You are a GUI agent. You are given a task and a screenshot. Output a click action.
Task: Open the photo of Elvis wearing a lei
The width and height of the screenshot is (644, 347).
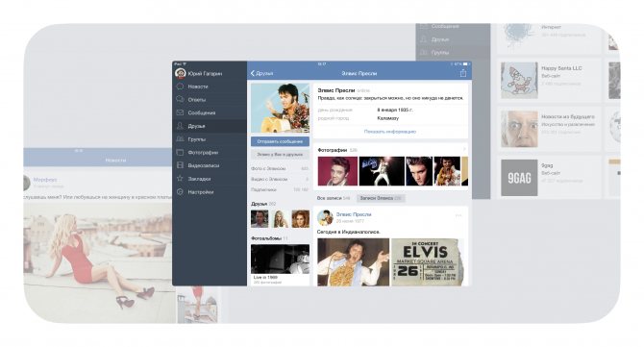click(447, 171)
